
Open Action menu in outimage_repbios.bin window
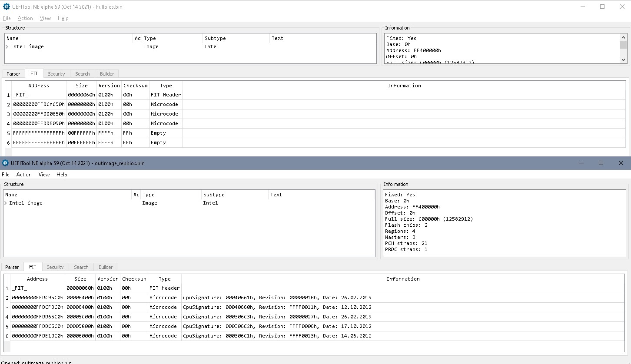point(24,175)
